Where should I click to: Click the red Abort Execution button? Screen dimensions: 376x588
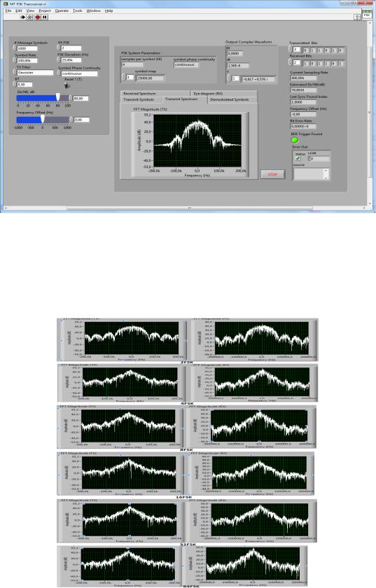(x=38, y=17)
